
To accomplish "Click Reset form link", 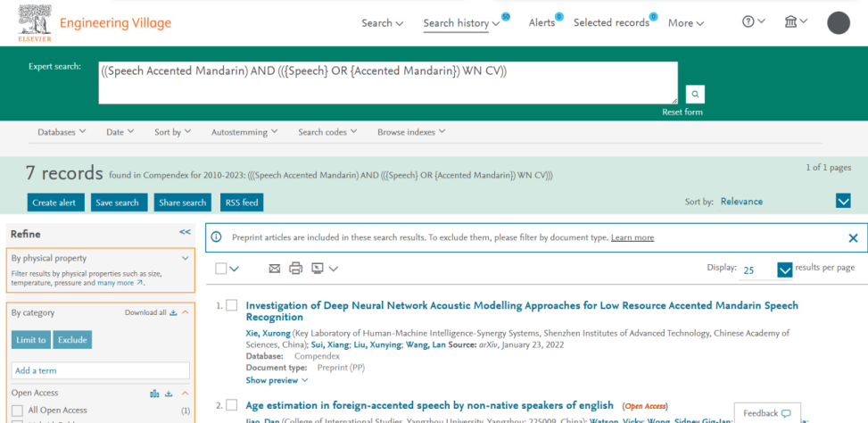I will coord(682,112).
